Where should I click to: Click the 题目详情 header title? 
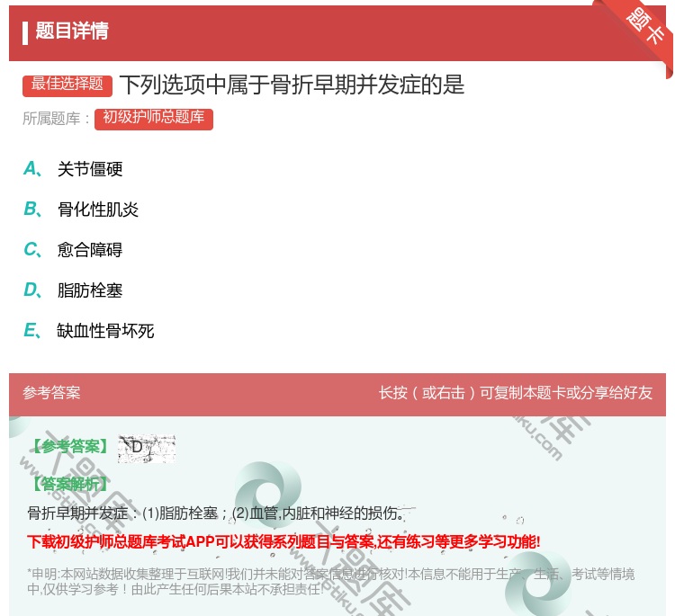click(72, 31)
